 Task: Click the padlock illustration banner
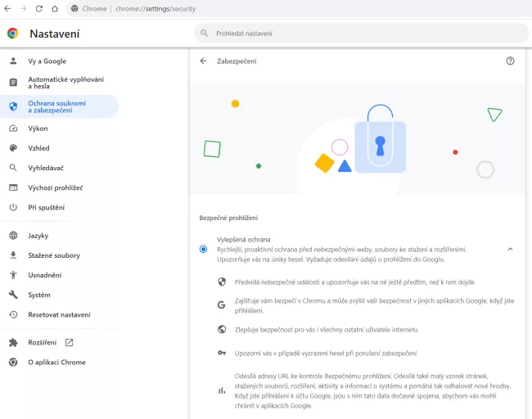pos(358,139)
